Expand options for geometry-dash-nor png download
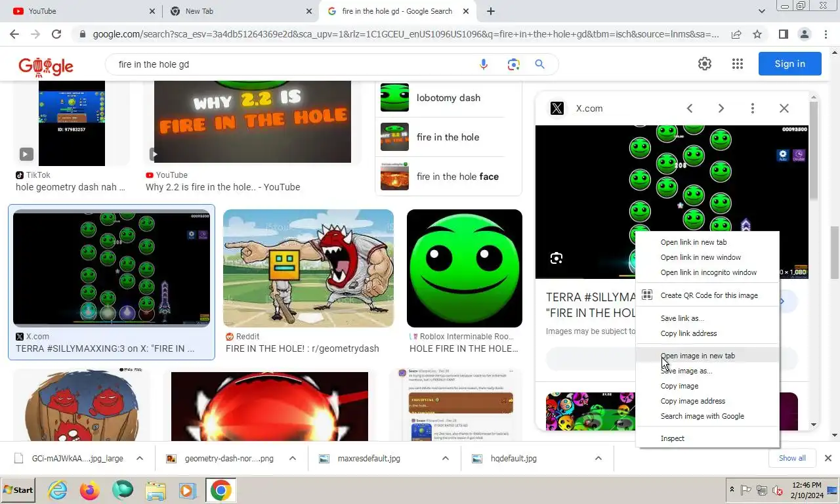Screen dimensions: 840x504 point(293,458)
